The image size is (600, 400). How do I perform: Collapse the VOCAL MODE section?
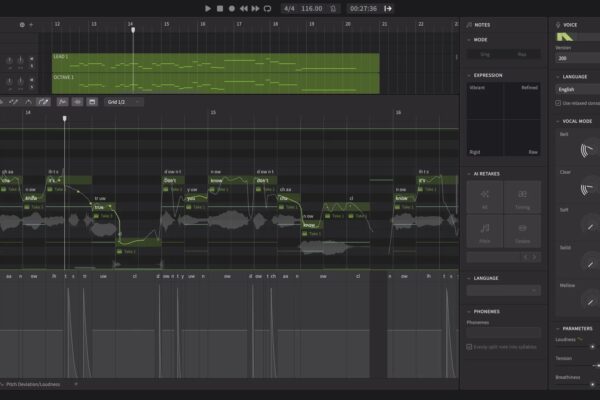coord(558,121)
